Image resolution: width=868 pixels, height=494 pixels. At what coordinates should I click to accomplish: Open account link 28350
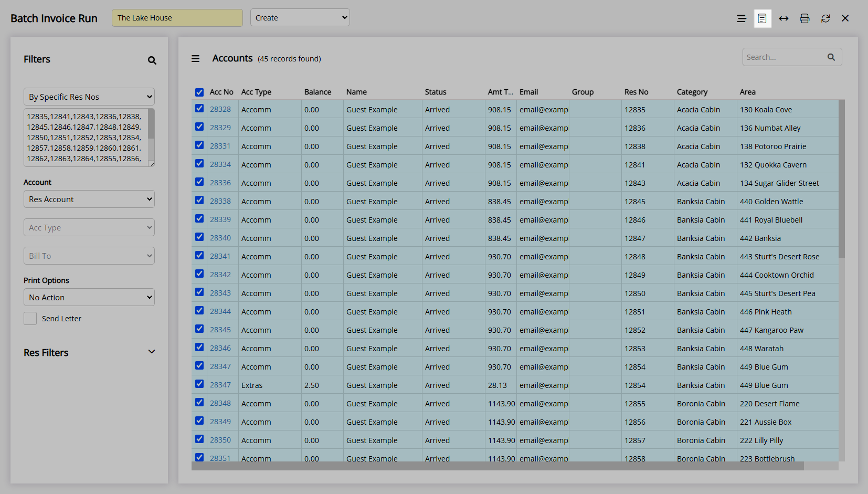pos(220,440)
